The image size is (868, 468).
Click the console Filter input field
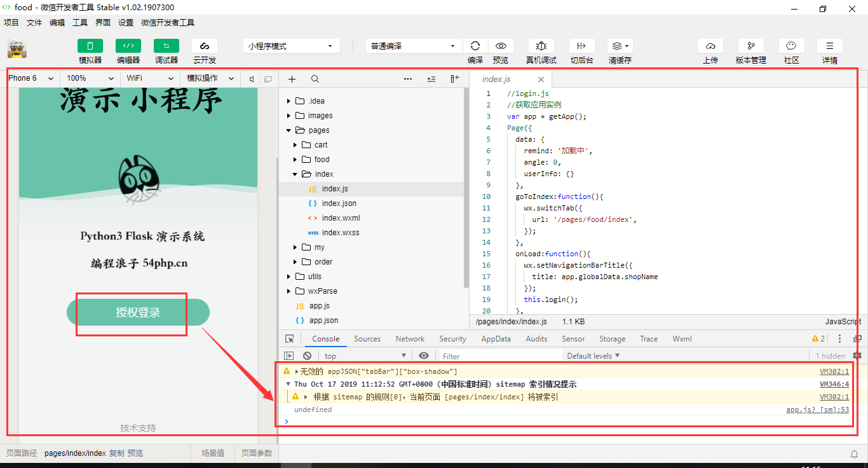(x=501, y=356)
